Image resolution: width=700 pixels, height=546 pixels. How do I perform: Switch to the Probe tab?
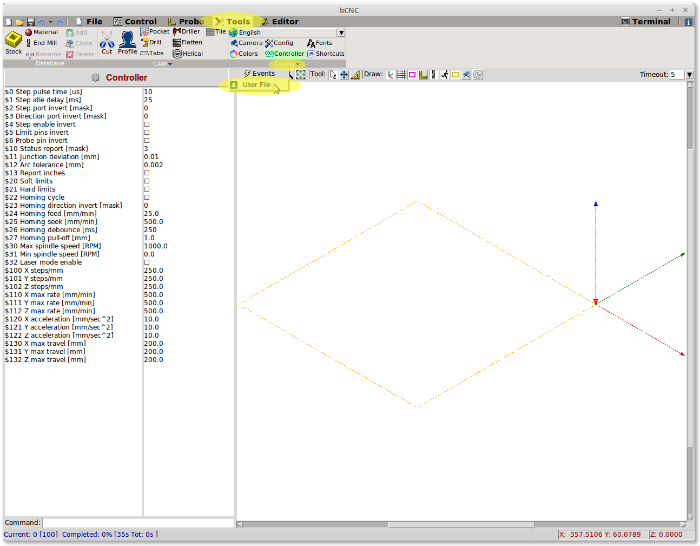pyautogui.click(x=186, y=21)
